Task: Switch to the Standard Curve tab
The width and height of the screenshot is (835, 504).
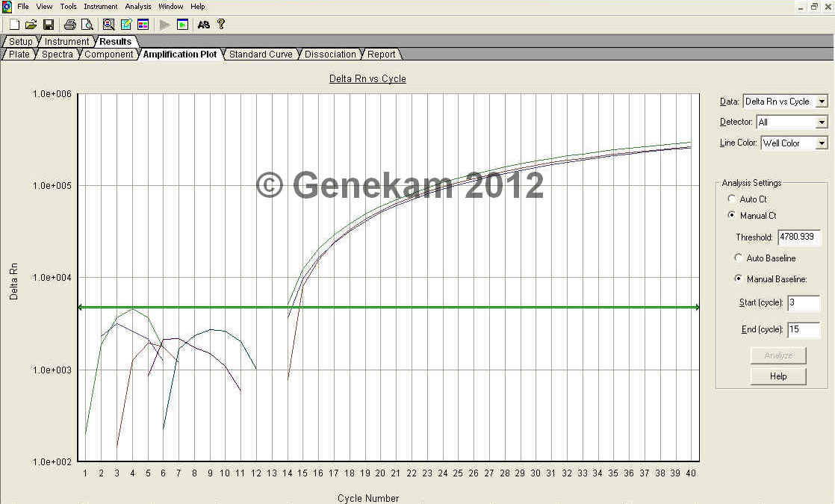Action: click(x=261, y=55)
